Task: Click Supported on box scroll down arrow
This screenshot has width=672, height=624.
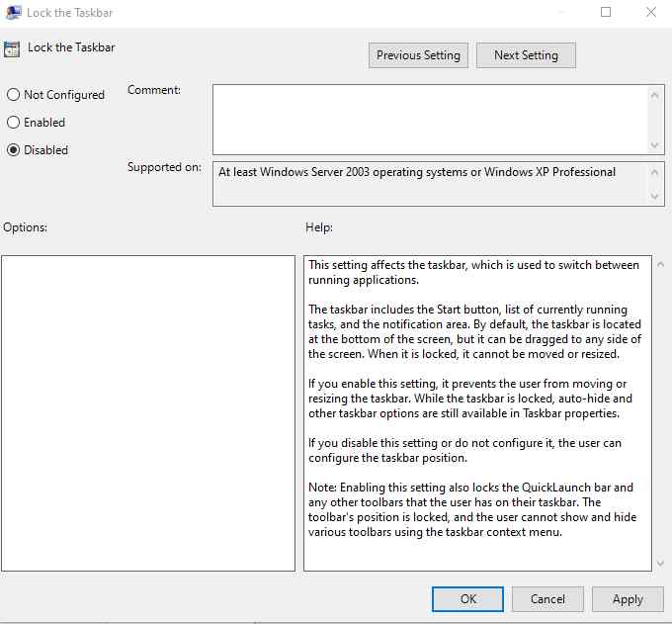Action: tap(654, 196)
